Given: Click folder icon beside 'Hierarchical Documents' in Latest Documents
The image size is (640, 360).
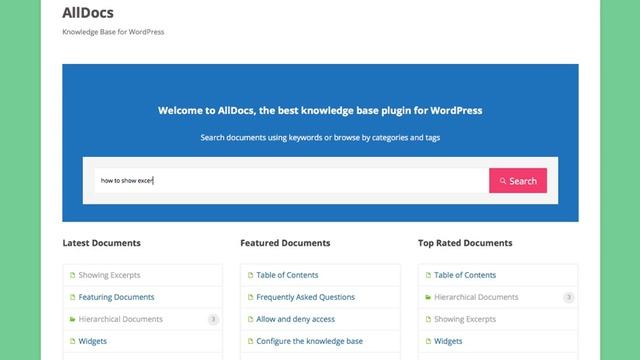Looking at the screenshot, I should [73, 319].
